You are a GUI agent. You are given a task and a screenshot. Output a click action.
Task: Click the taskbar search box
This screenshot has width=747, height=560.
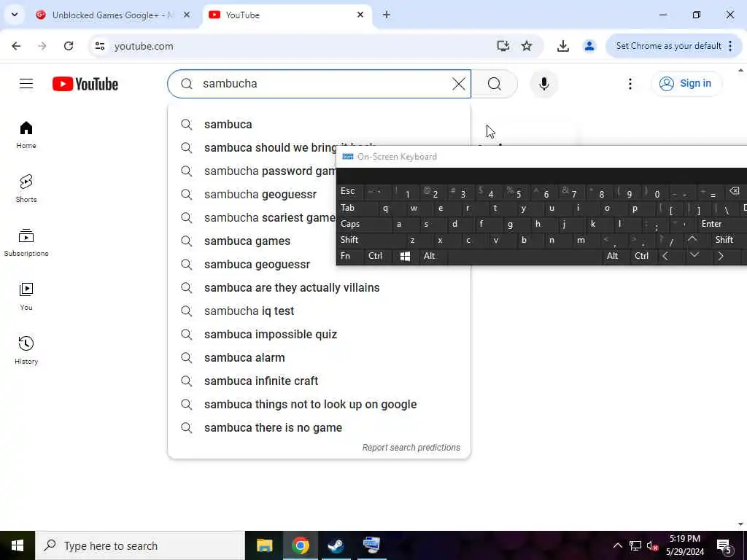click(x=140, y=545)
